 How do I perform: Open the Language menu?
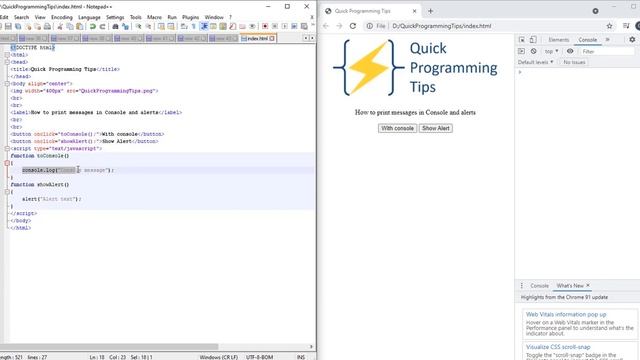pos(89,17)
